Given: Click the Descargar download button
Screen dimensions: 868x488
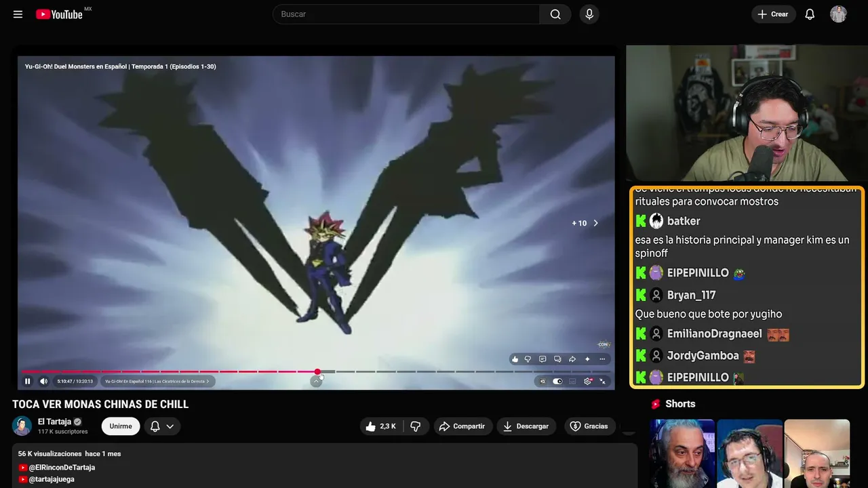Looking at the screenshot, I should [526, 426].
